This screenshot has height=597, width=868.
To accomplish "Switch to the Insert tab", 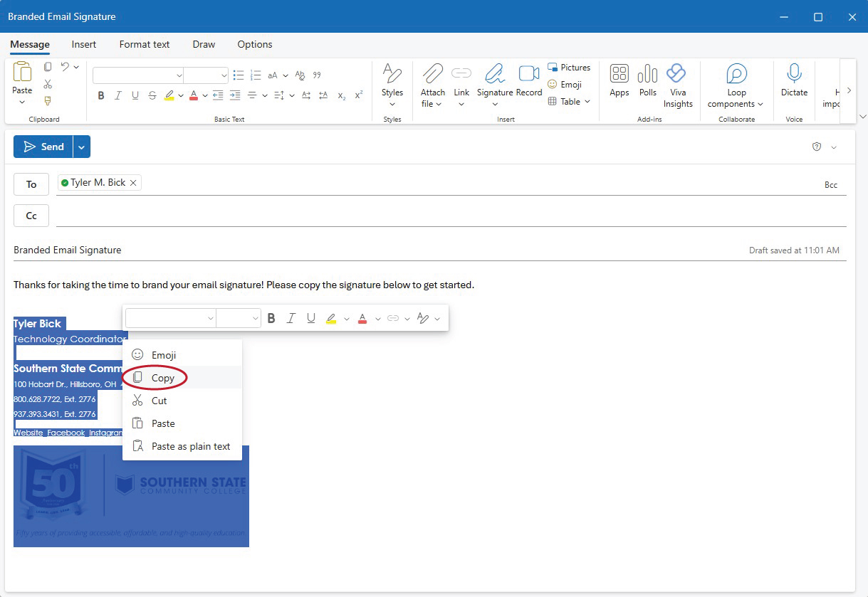I will point(84,44).
